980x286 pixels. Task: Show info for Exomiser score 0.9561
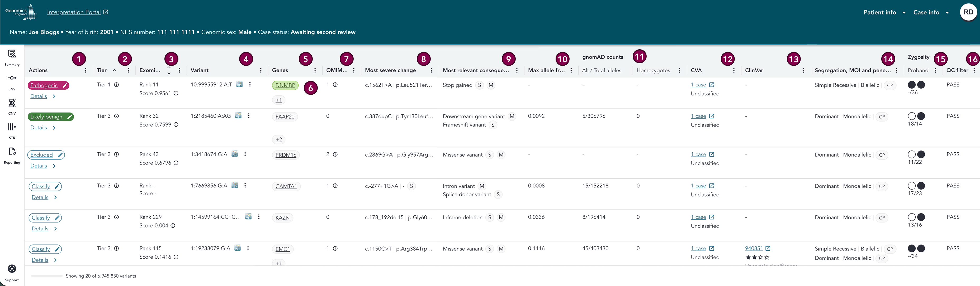176,93
